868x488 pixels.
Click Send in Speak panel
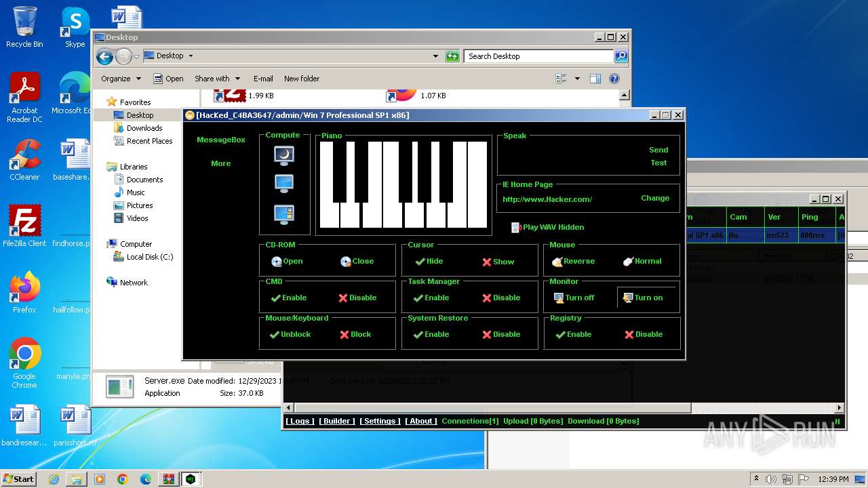(658, 150)
